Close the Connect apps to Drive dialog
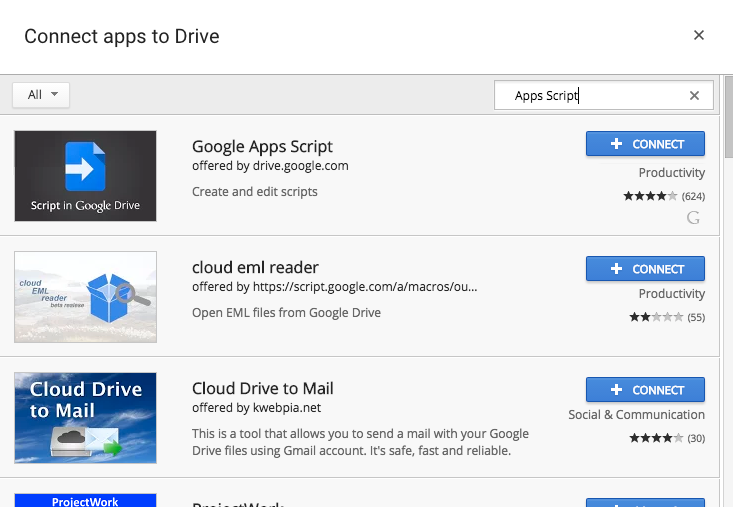The image size is (733, 507). pos(698,35)
